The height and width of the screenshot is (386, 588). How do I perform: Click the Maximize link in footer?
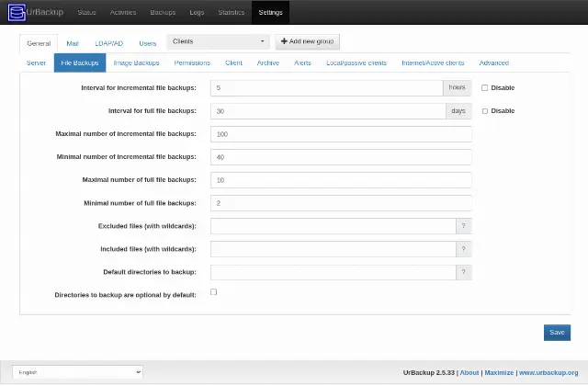point(499,372)
